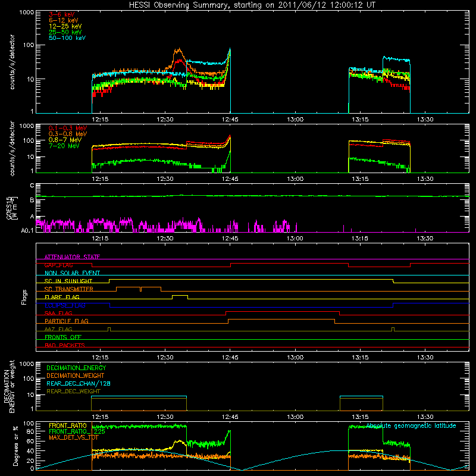Click the 12:45 tick under the MeV panel
The width and height of the screenshot is (476, 476).
tap(230, 179)
